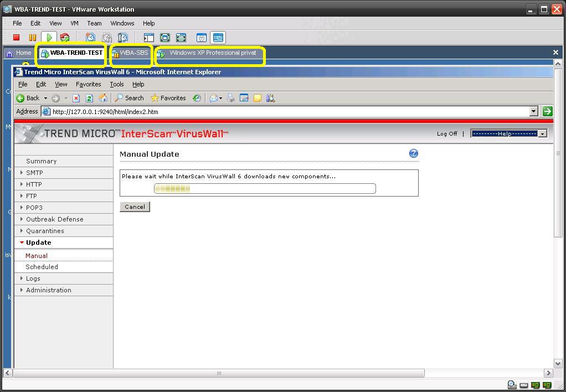
Task: Power on the VM with the green play icon
Action: (49, 37)
